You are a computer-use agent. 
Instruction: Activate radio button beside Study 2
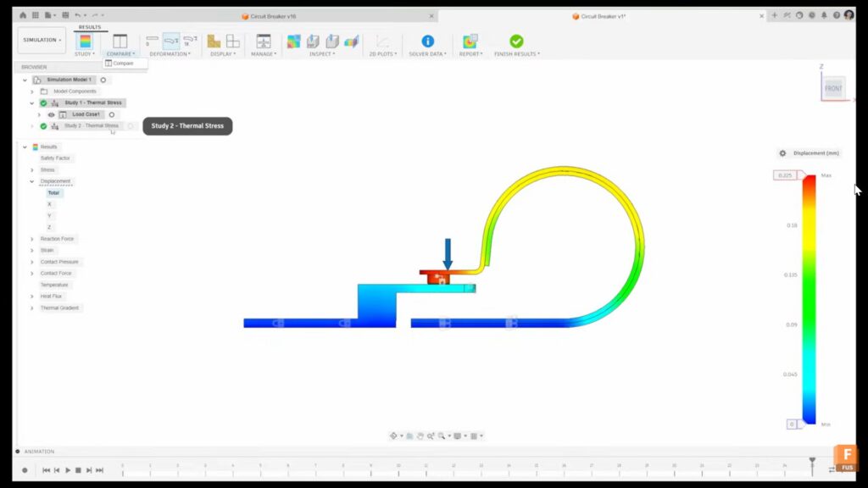click(x=131, y=126)
